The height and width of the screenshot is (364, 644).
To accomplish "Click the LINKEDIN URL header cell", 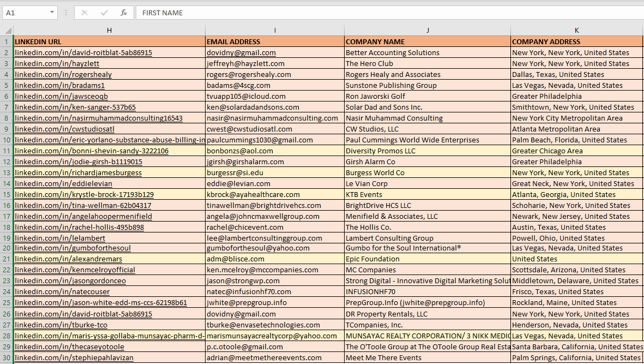I will pos(109,41).
